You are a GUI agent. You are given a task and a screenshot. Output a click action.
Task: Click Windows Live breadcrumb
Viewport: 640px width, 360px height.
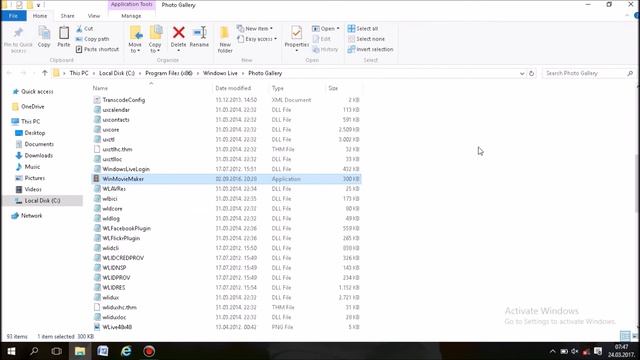point(220,73)
